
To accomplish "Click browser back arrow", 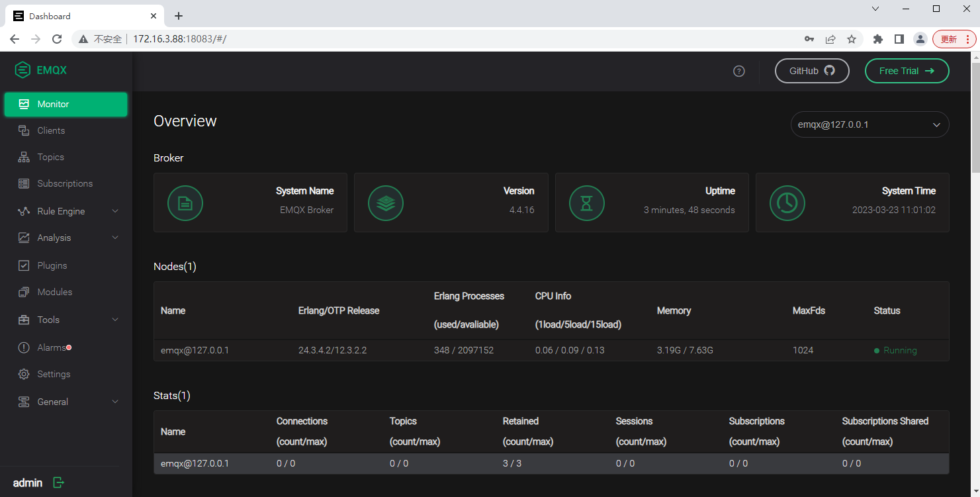I will point(15,39).
